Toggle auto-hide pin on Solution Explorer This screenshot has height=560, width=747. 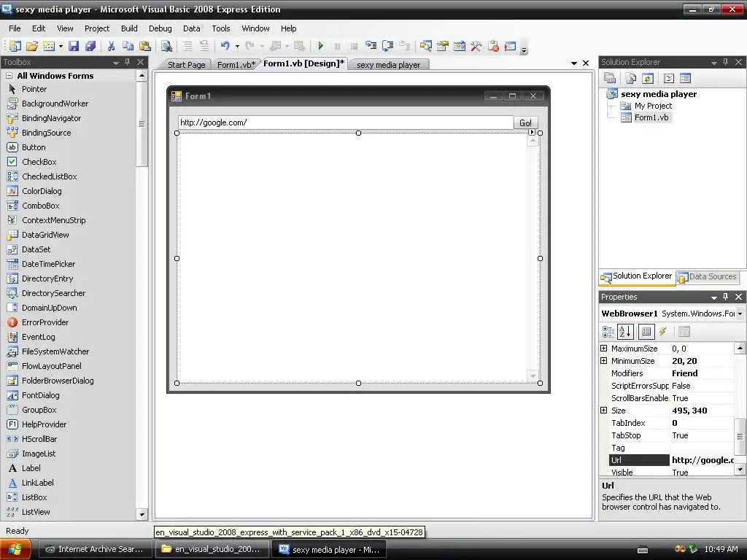726,62
